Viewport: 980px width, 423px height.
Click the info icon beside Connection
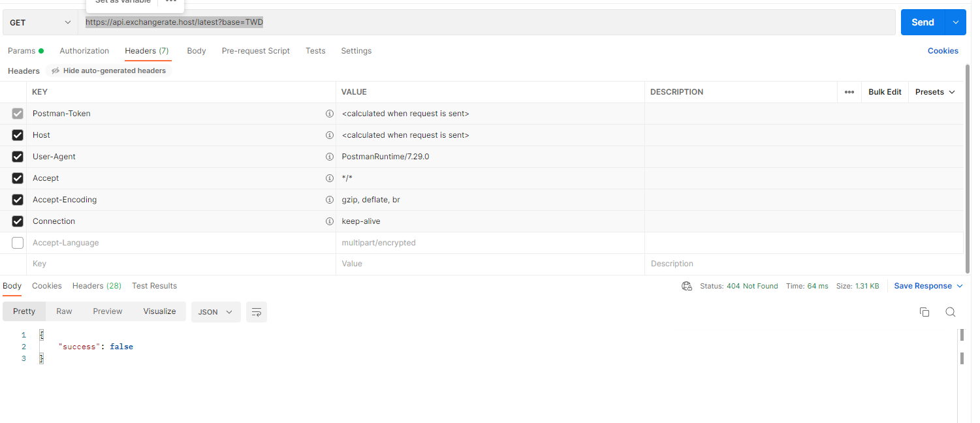[x=330, y=221]
